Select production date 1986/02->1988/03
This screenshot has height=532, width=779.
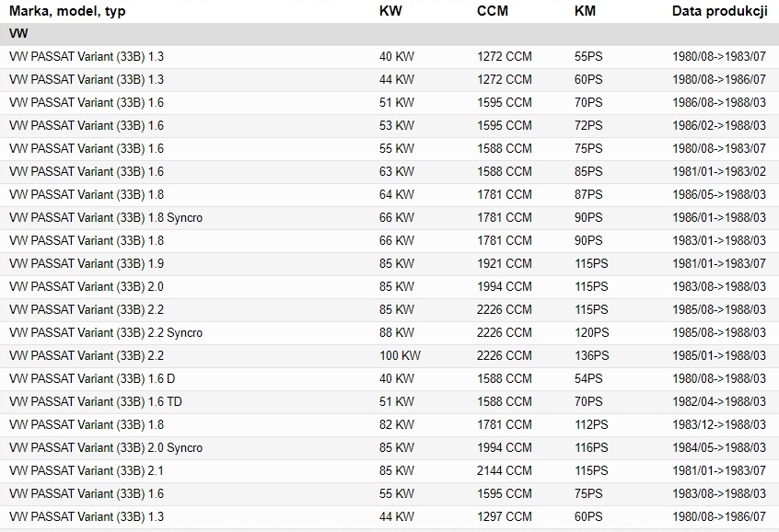719,125
